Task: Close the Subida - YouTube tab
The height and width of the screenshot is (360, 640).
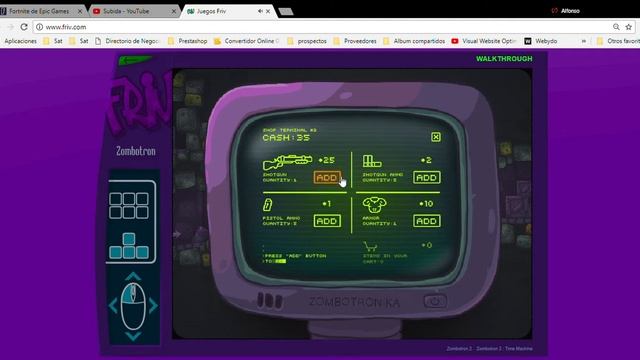Action: click(x=174, y=11)
